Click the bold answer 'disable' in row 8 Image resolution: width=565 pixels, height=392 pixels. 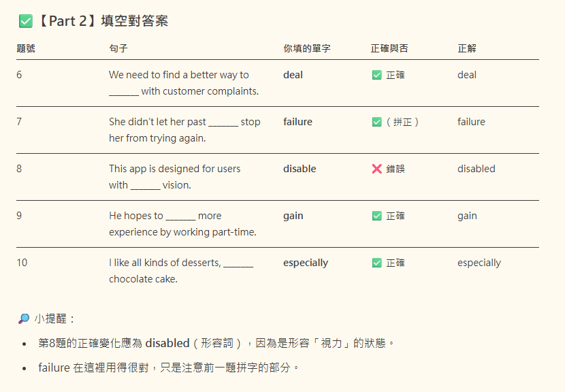coord(300,169)
